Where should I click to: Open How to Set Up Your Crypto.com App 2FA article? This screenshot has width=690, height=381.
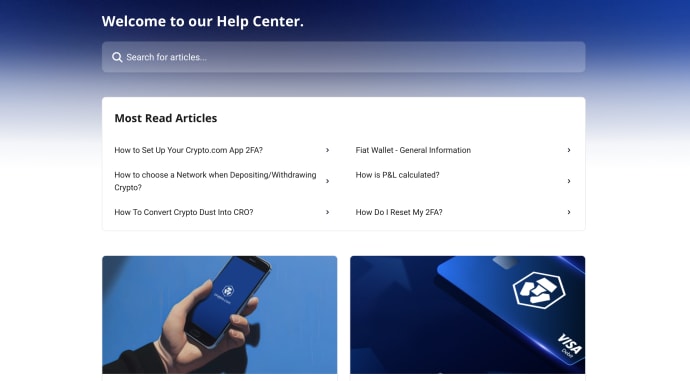click(x=188, y=150)
